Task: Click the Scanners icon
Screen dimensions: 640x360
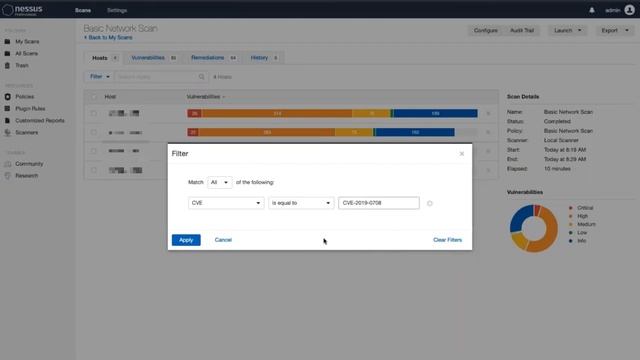Action: coord(7,132)
